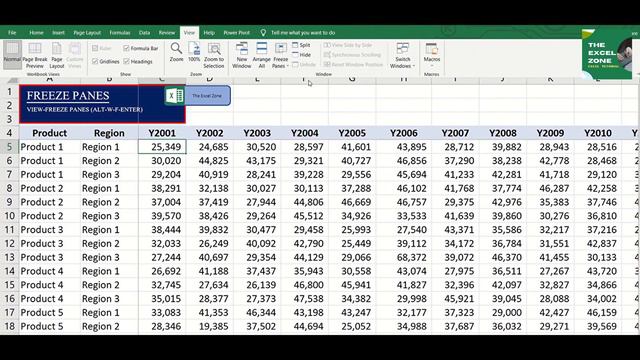The width and height of the screenshot is (640, 360).
Task: Select row header 5
Action: [9, 147]
